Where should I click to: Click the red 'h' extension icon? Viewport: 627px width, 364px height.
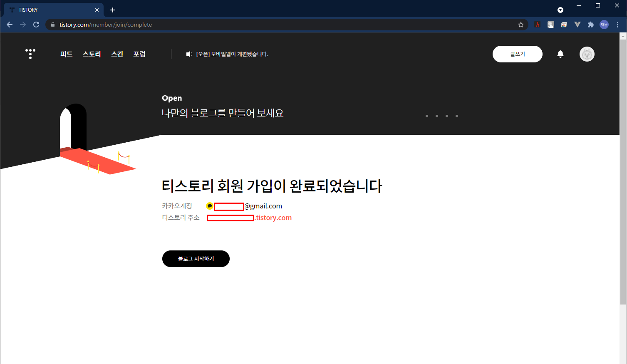pos(537,25)
